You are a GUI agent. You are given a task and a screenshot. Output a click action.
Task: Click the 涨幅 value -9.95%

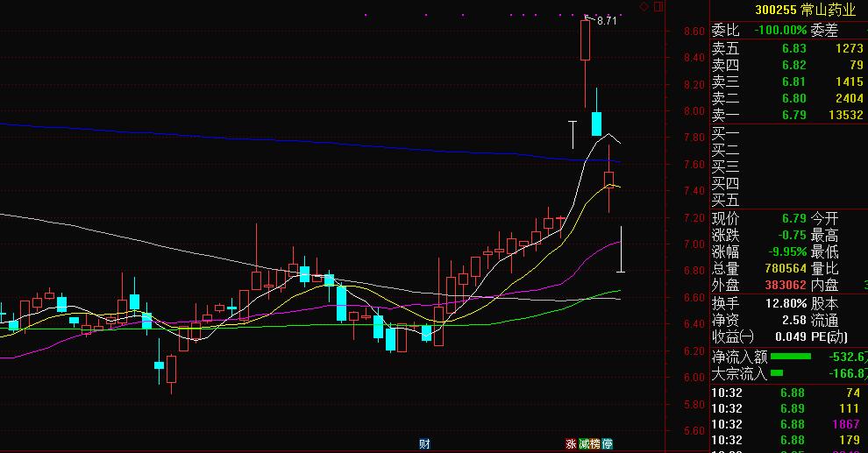pyautogui.click(x=787, y=251)
